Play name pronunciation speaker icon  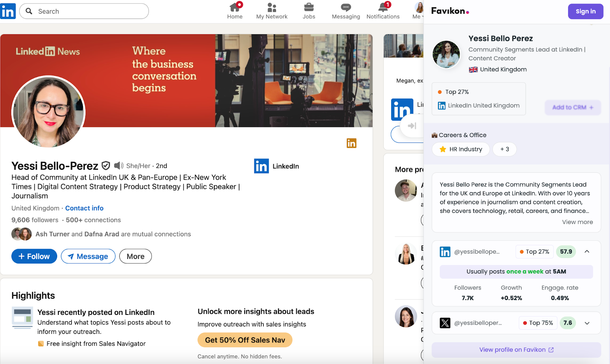point(119,165)
